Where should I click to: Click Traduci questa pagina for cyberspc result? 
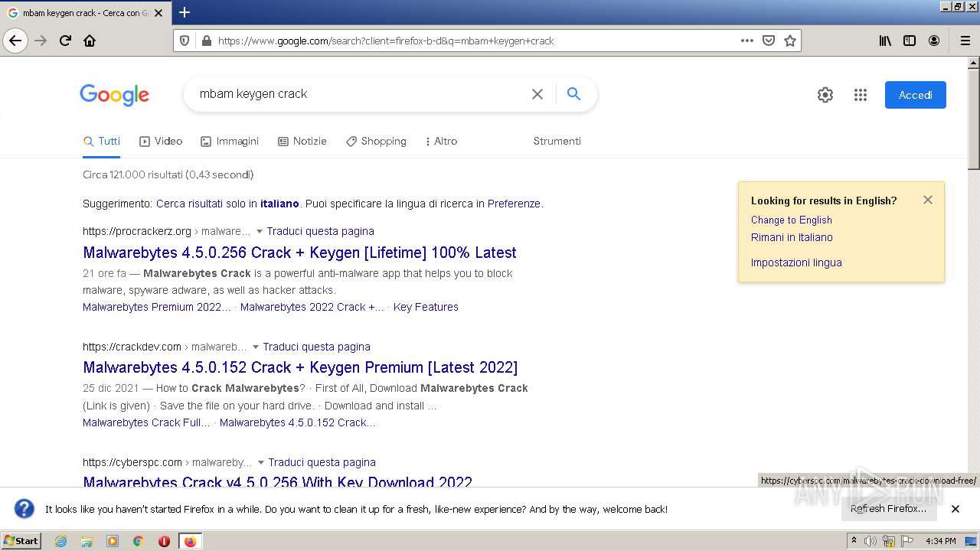(322, 463)
